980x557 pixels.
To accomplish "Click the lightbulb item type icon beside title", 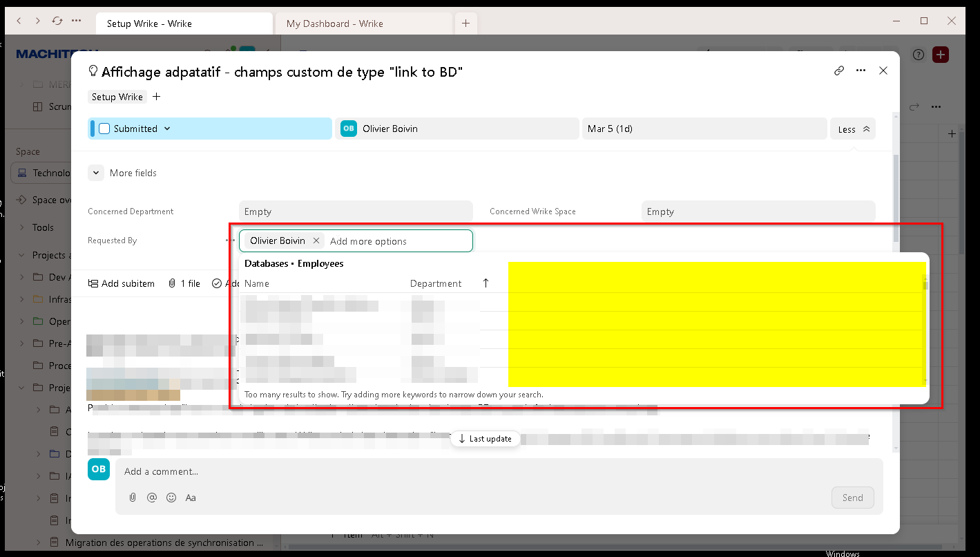I will [93, 71].
